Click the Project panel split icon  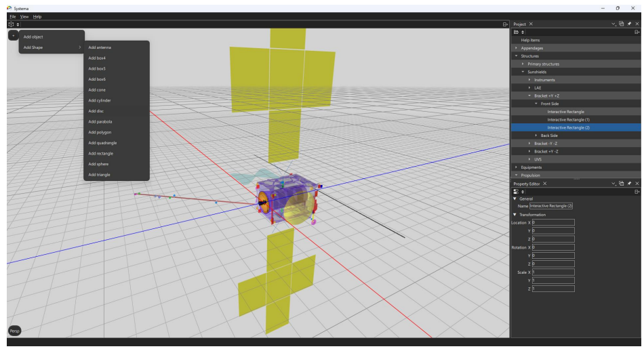tap(637, 32)
